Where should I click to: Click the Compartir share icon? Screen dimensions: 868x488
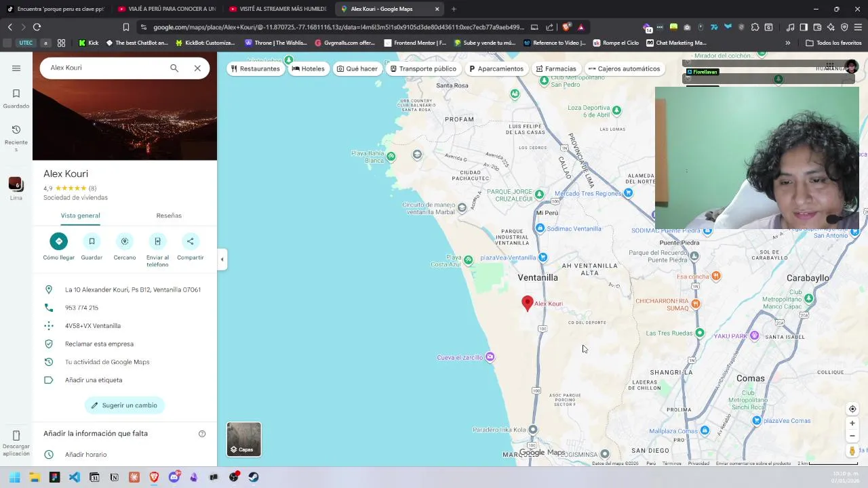coord(191,241)
